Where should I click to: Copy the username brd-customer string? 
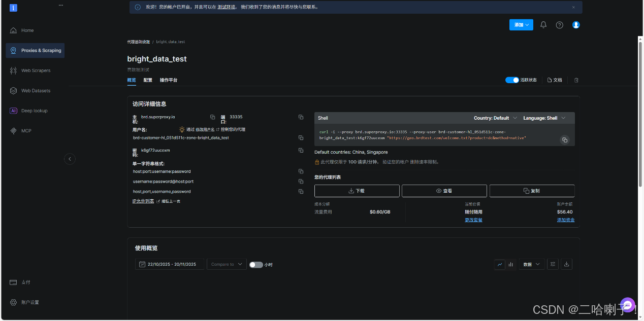[301, 138]
